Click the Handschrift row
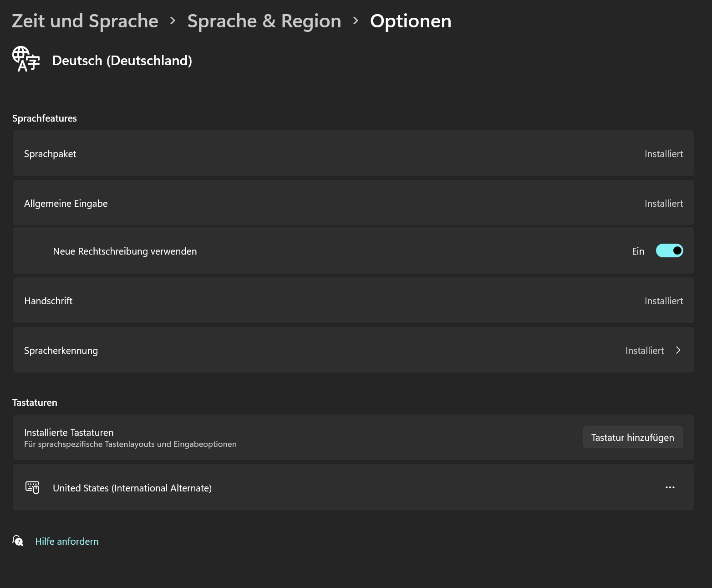This screenshot has width=712, height=588. pyautogui.click(x=353, y=301)
